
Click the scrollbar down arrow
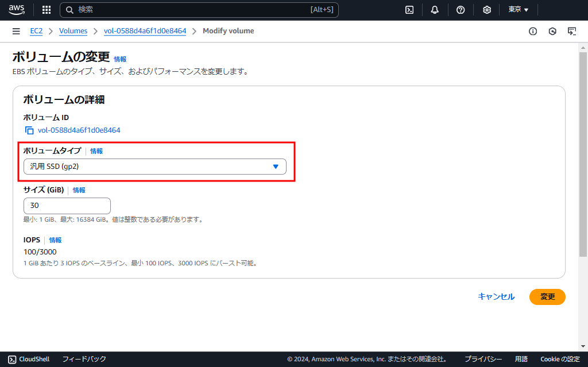(583, 346)
